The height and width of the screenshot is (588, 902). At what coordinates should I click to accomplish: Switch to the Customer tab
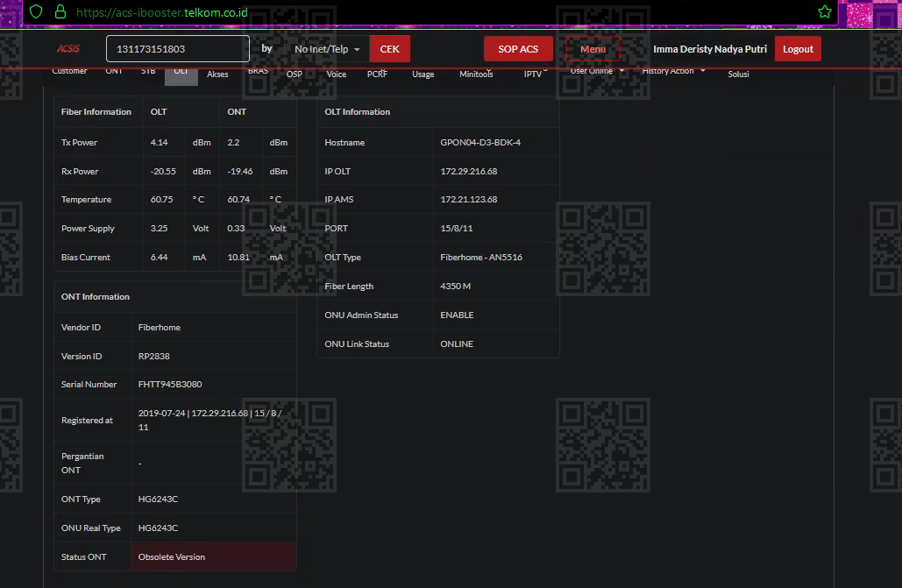pos(70,72)
